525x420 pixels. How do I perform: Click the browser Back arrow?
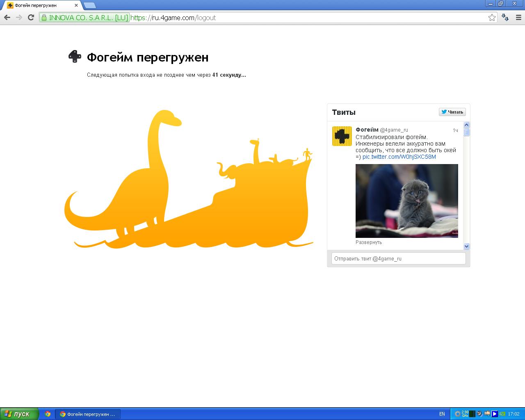coord(7,17)
